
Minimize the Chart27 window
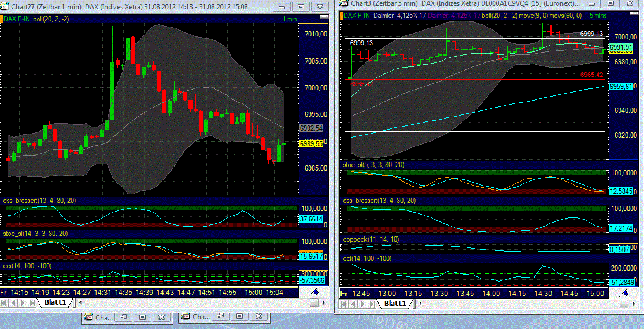(x=282, y=7)
